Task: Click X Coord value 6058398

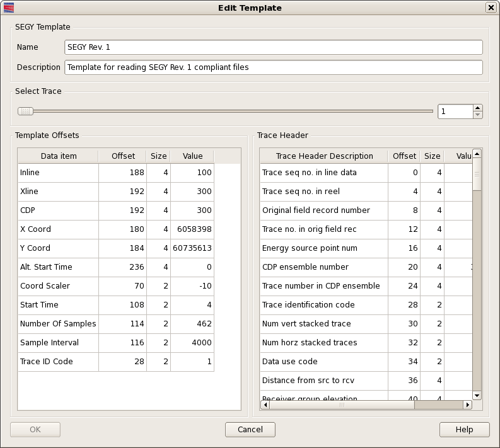Action: [192, 229]
